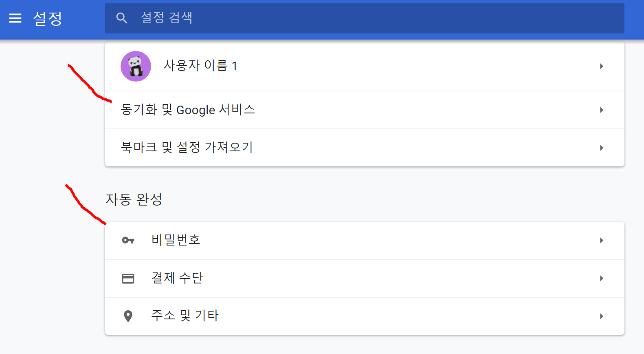644x354 pixels.
Task: Select the 사용자 이름 1 profile name
Action: pos(200,66)
